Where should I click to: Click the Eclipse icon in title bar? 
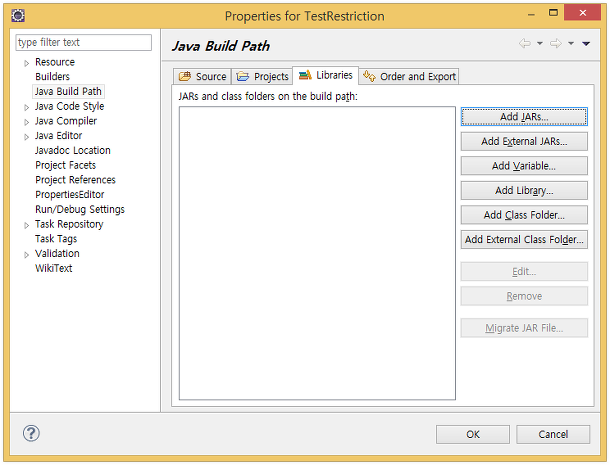point(18,16)
